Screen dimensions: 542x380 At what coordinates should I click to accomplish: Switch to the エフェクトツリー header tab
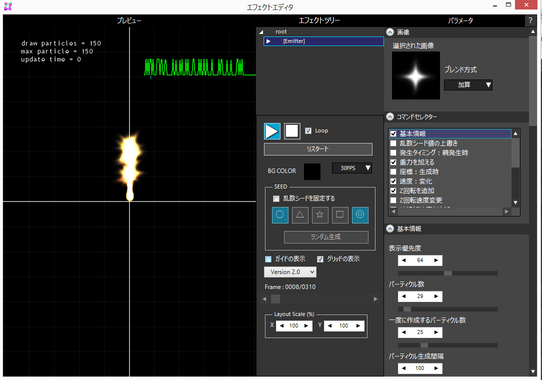click(x=319, y=21)
